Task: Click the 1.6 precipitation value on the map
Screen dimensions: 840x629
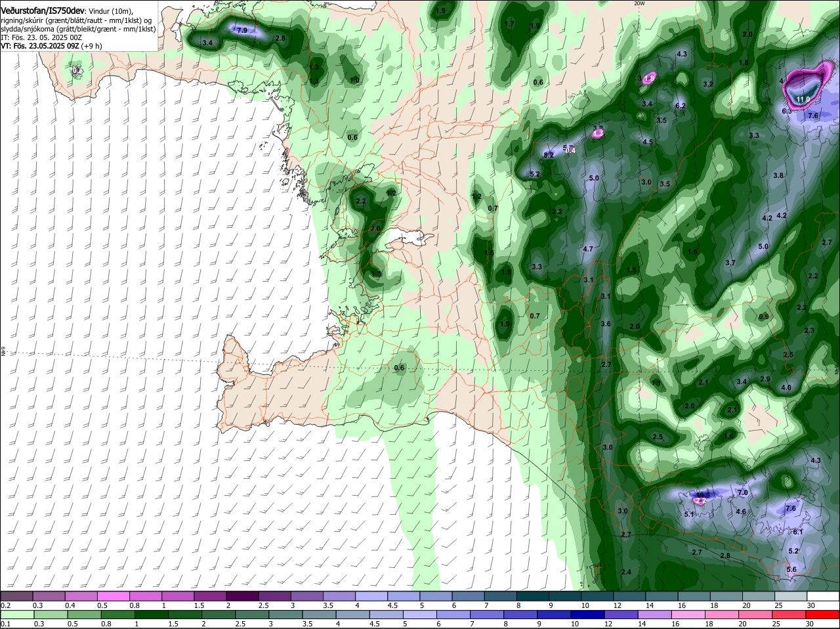Action: pos(728,436)
